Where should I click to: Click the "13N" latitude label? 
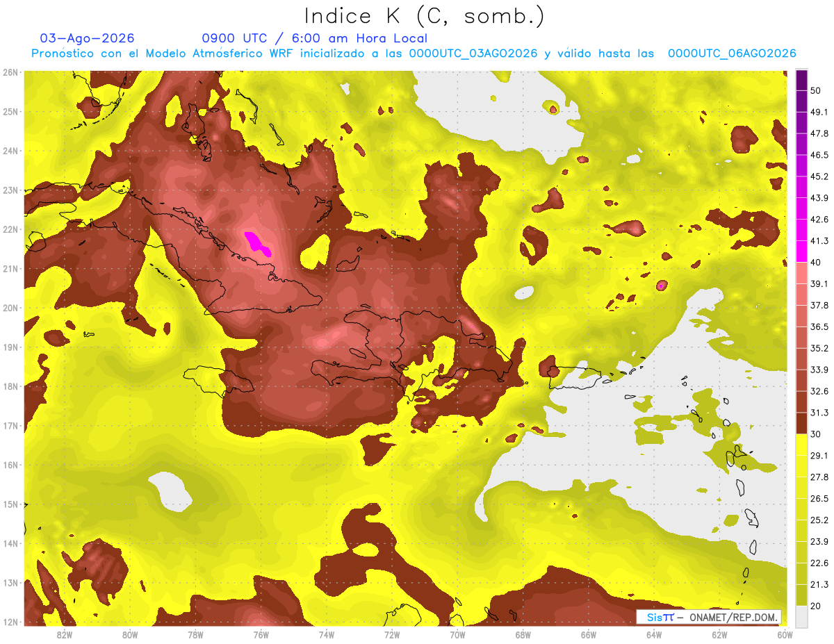coord(10,582)
